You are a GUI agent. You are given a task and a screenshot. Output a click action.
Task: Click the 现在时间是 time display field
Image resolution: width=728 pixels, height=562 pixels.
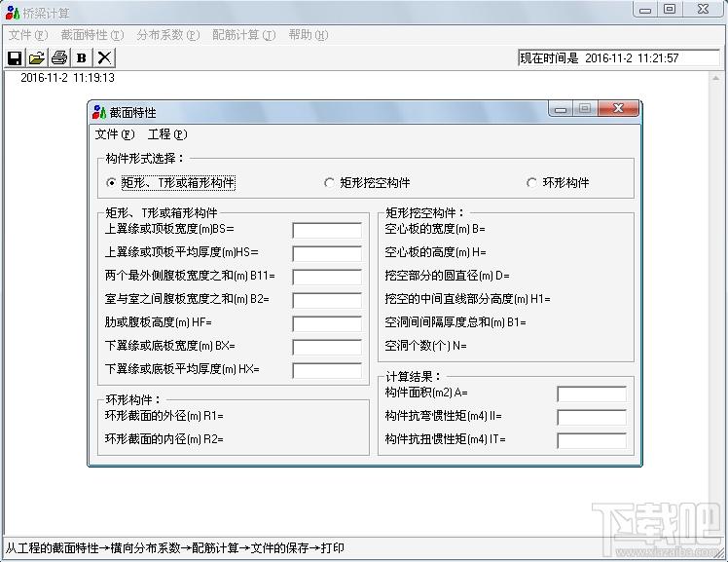click(619, 58)
